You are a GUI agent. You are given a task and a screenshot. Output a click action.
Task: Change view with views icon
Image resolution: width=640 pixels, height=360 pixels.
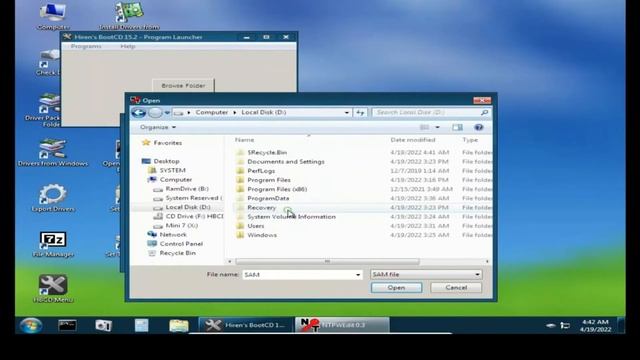click(x=424, y=127)
